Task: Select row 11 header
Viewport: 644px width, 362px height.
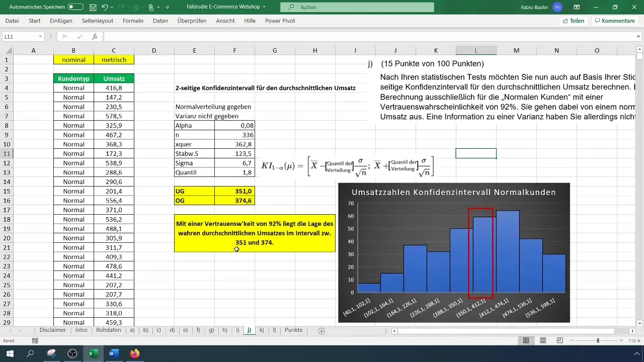Action: pyautogui.click(x=7, y=153)
